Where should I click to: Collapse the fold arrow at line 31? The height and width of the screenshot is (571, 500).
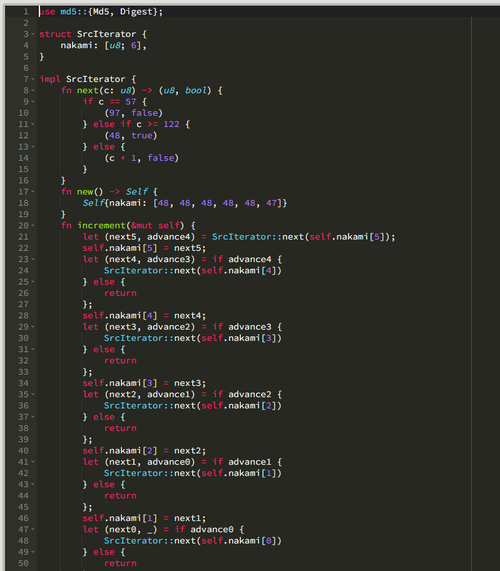pyautogui.click(x=33, y=349)
